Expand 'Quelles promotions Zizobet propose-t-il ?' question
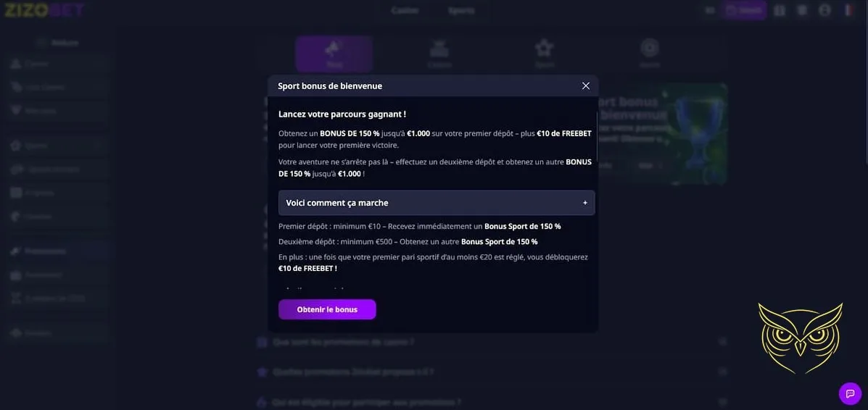This screenshot has width=868, height=410. coord(352,372)
